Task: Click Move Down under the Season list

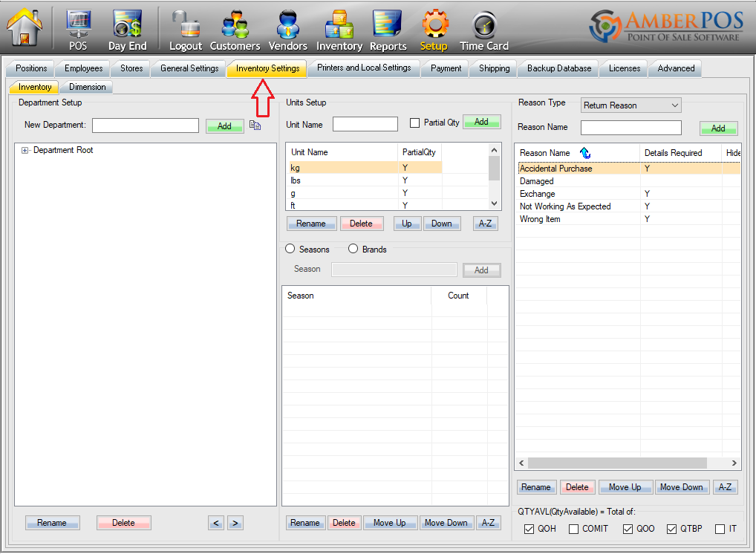Action: tap(446, 523)
